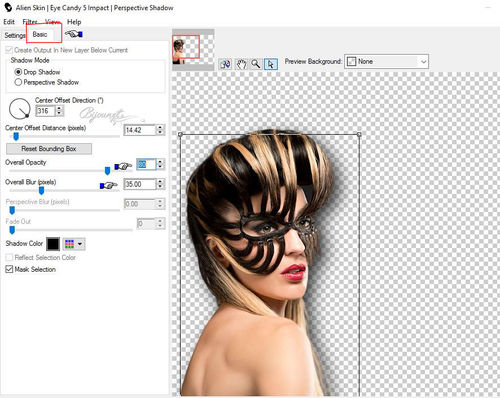Click Perspective Blur stepper arrows
500x398 pixels.
point(160,204)
